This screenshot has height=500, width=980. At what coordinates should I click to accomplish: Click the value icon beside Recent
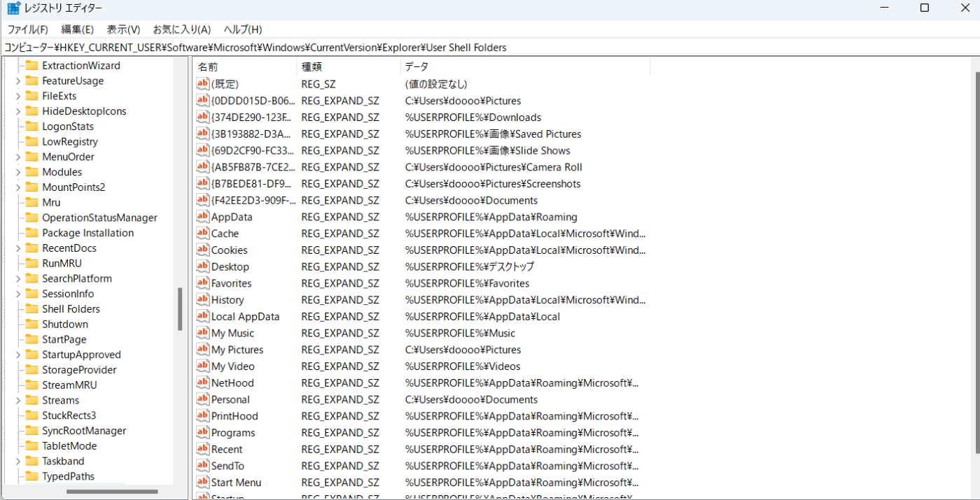click(x=203, y=449)
